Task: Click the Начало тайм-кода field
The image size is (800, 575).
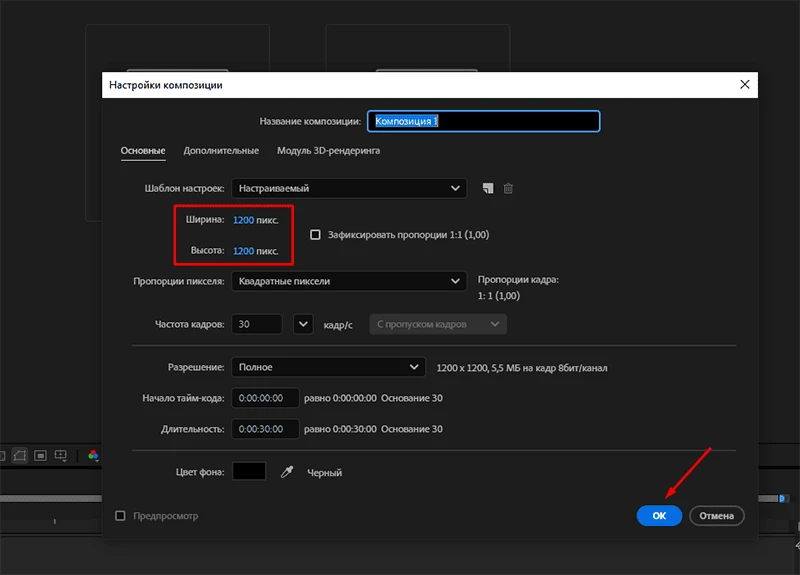Action: coord(265,398)
